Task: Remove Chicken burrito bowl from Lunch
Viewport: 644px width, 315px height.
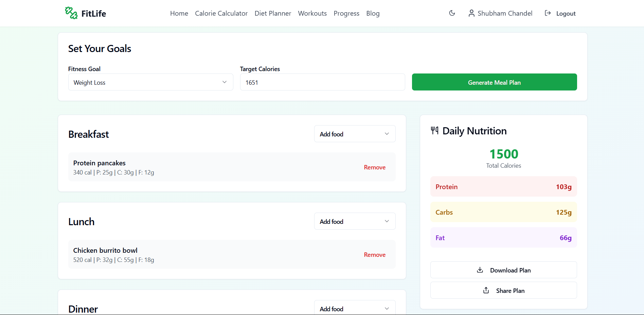Action: tap(374, 255)
